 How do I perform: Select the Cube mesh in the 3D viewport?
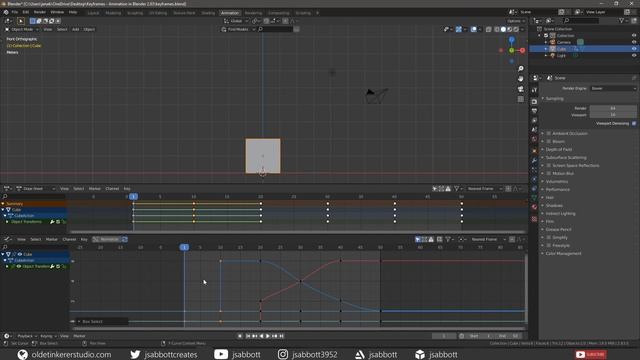(x=263, y=156)
